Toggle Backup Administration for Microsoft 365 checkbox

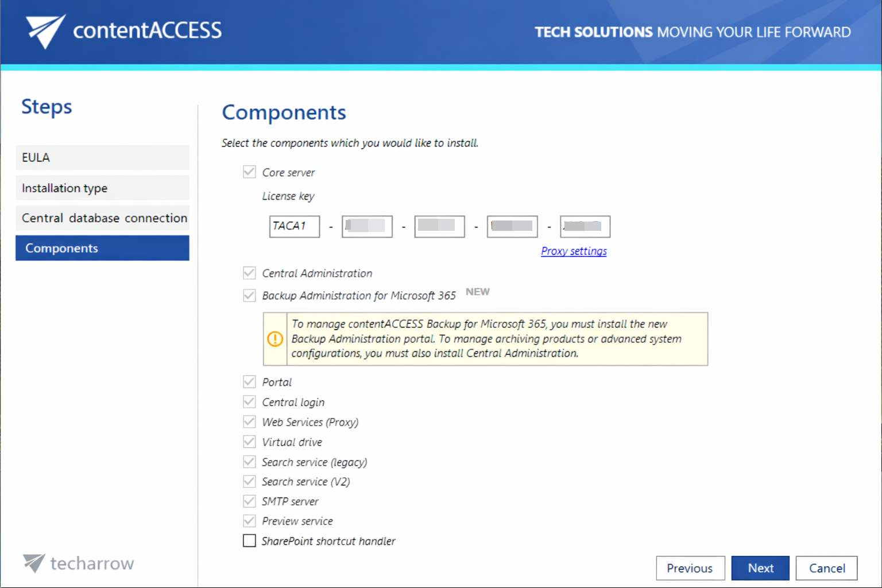click(249, 295)
